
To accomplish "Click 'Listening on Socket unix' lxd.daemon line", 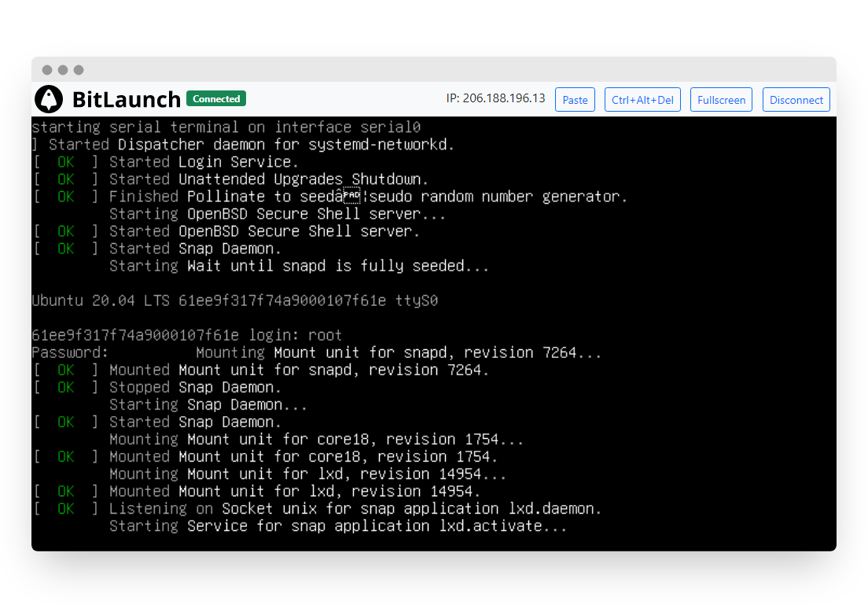I will tap(318, 508).
